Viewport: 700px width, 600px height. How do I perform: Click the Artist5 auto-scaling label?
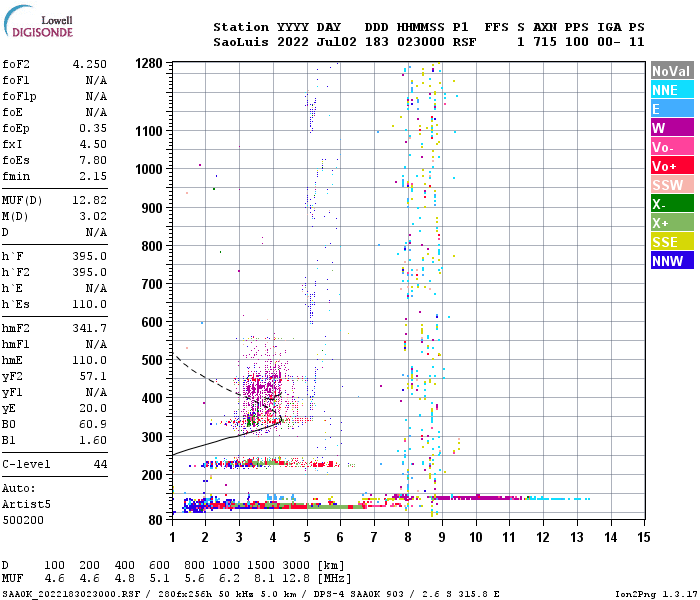[26, 504]
